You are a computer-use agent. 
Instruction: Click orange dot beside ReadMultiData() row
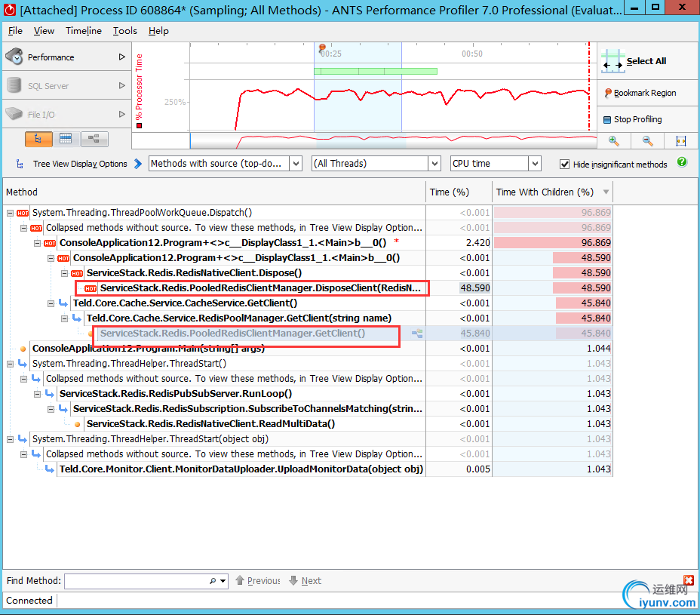click(77, 424)
